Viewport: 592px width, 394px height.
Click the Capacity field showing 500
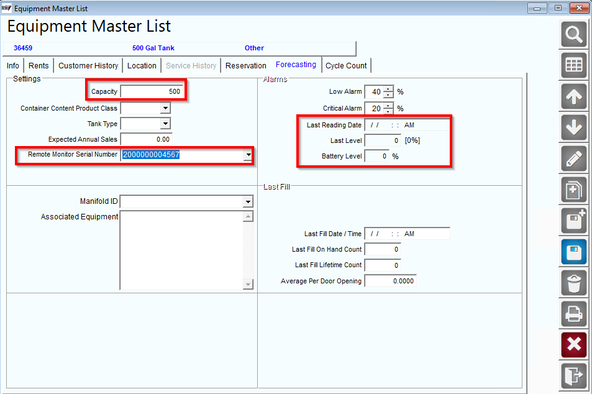pos(152,91)
